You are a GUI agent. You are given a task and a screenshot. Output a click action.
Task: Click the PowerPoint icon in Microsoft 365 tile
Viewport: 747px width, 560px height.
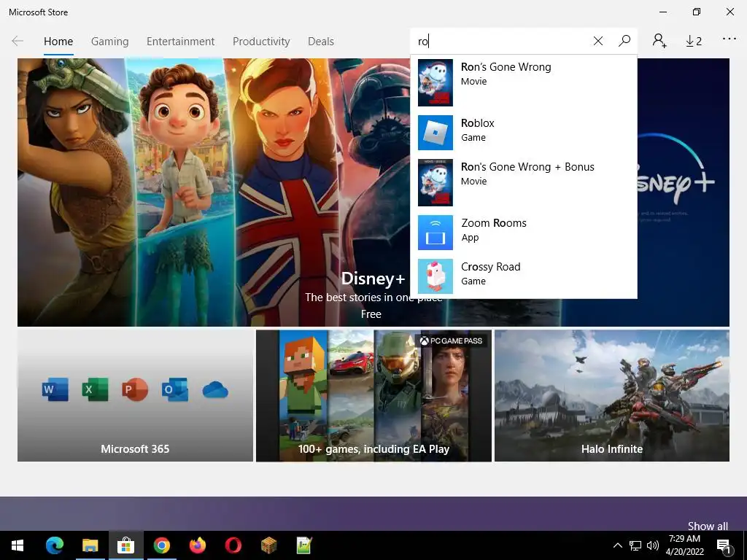135,389
